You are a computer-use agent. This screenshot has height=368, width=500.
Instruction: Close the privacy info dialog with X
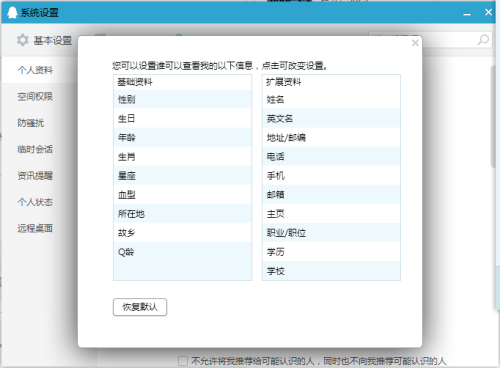coord(415,43)
